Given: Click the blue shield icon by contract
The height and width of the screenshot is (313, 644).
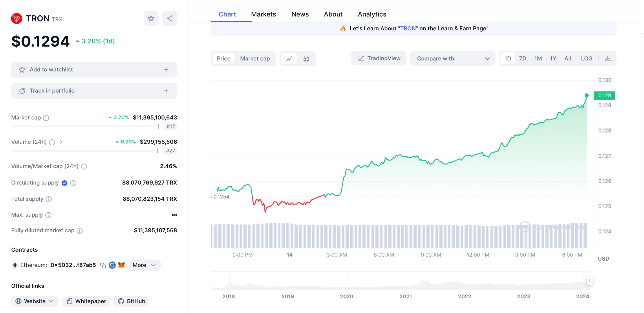Looking at the screenshot, I should (112, 265).
